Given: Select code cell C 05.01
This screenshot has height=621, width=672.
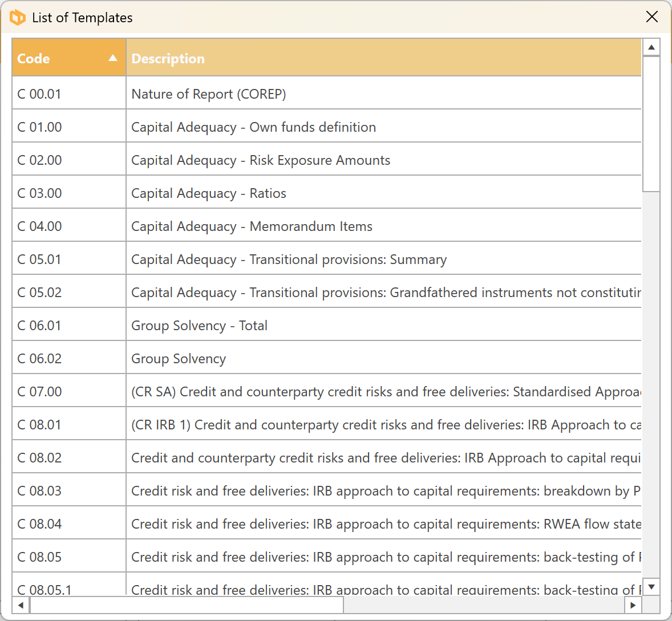Looking at the screenshot, I should click(x=69, y=259).
